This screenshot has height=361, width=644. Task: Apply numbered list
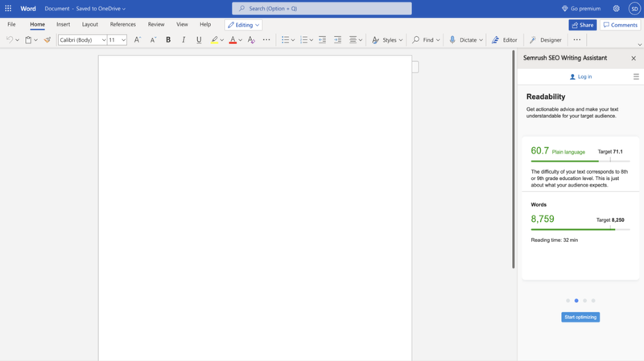(x=303, y=39)
